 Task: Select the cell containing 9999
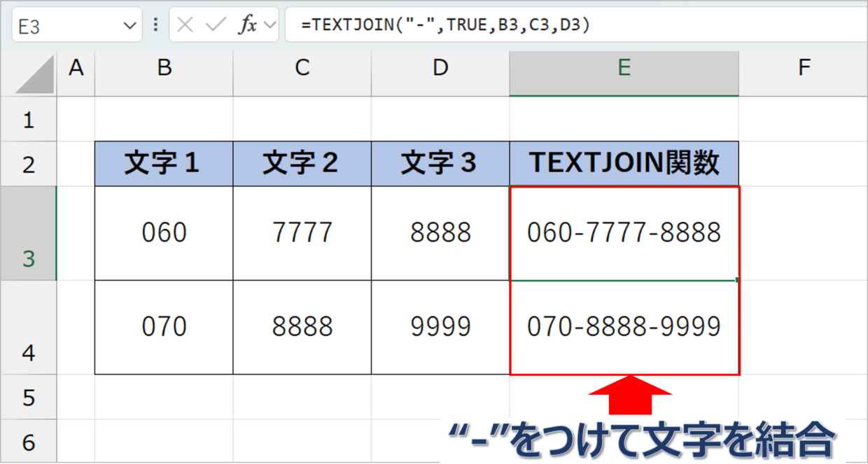(x=440, y=328)
